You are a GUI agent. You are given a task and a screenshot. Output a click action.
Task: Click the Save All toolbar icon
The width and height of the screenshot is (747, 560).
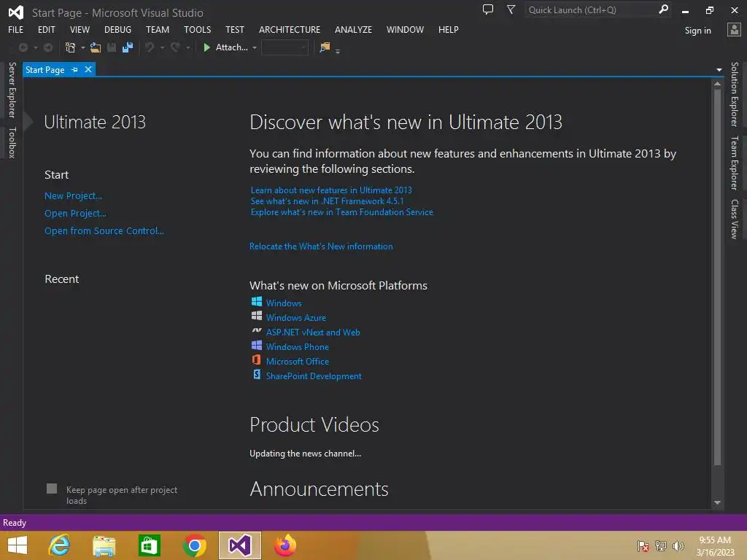tap(128, 47)
